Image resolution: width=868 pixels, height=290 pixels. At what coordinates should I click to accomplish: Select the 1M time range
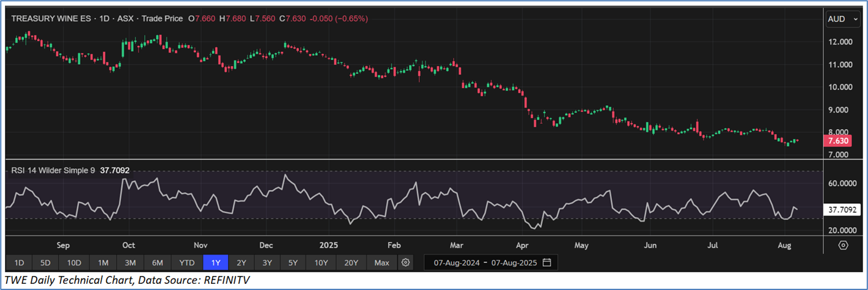point(103,263)
